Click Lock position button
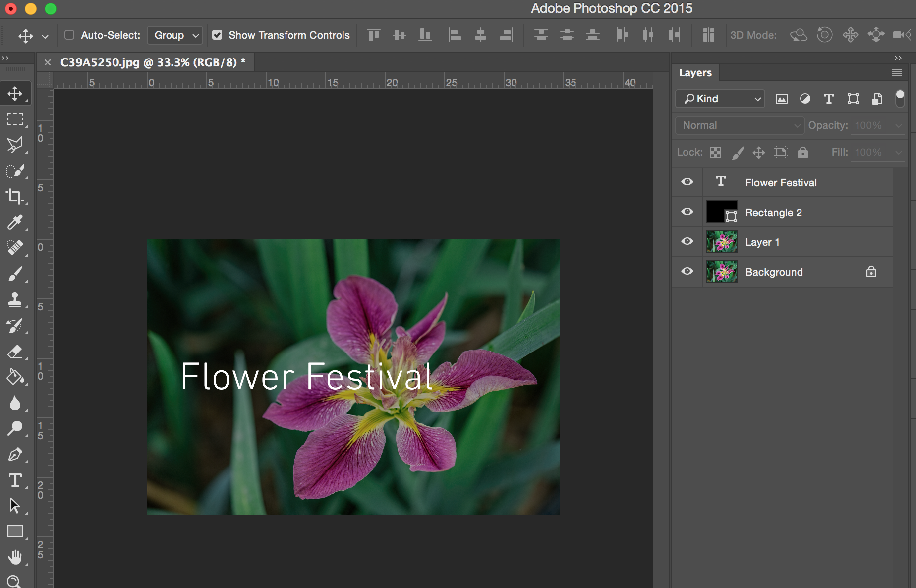916x588 pixels. click(759, 153)
